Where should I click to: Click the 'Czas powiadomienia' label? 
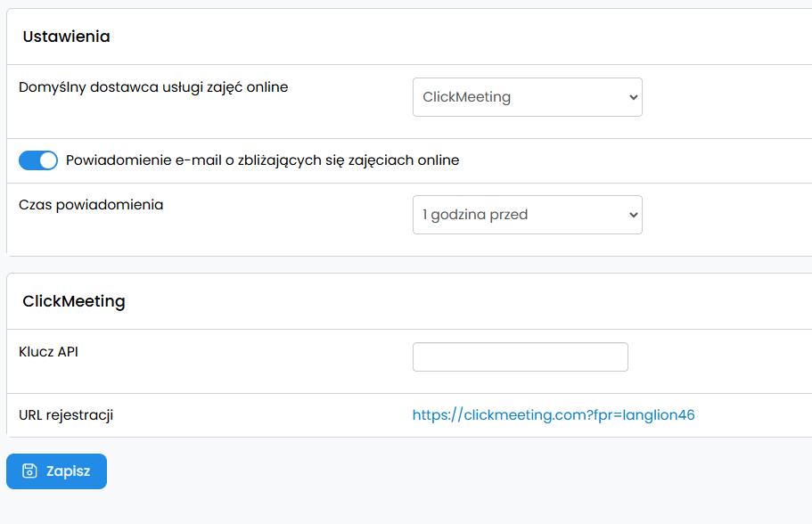tap(91, 205)
